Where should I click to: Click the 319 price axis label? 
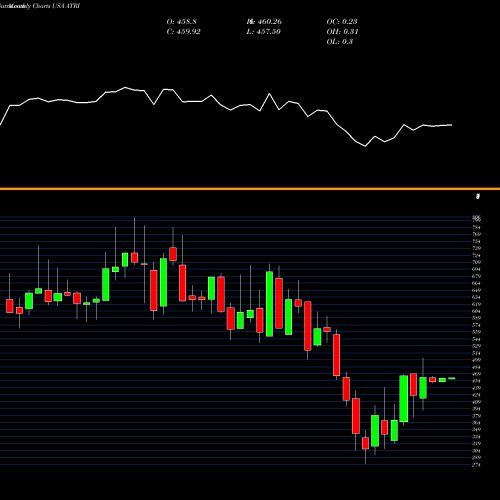[x=476, y=444]
